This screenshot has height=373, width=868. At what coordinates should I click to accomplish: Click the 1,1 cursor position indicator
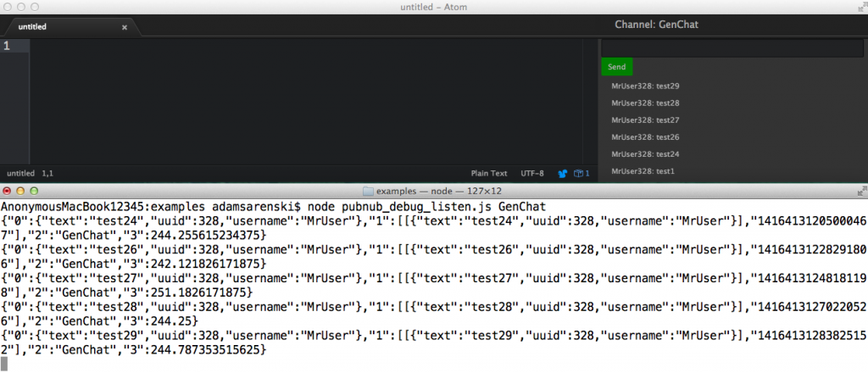47,173
